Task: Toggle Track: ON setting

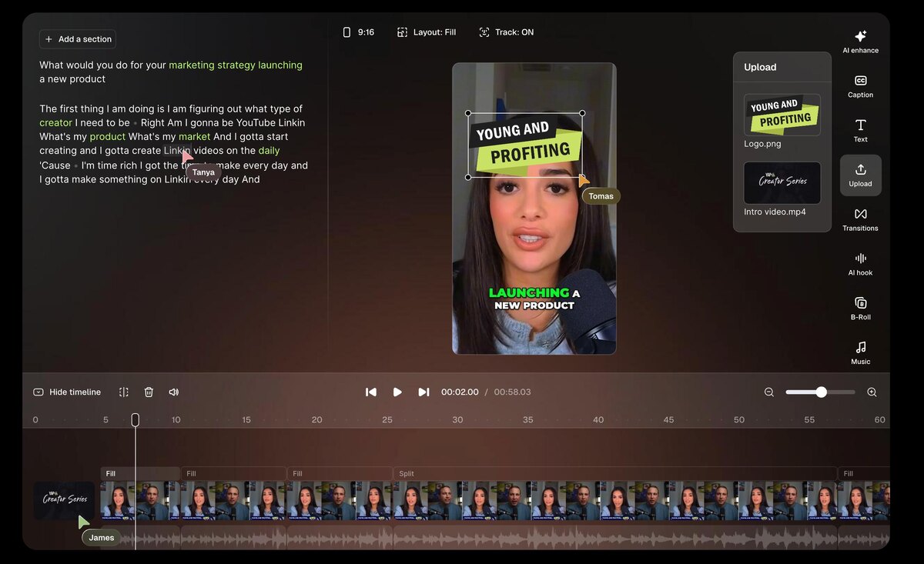Action: (506, 32)
